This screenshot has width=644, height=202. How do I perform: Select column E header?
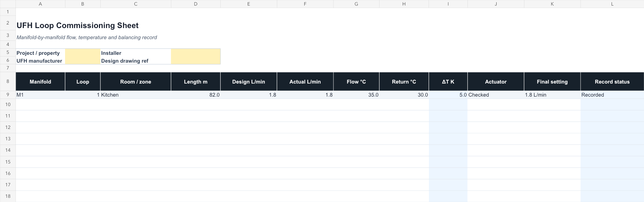[x=249, y=4]
